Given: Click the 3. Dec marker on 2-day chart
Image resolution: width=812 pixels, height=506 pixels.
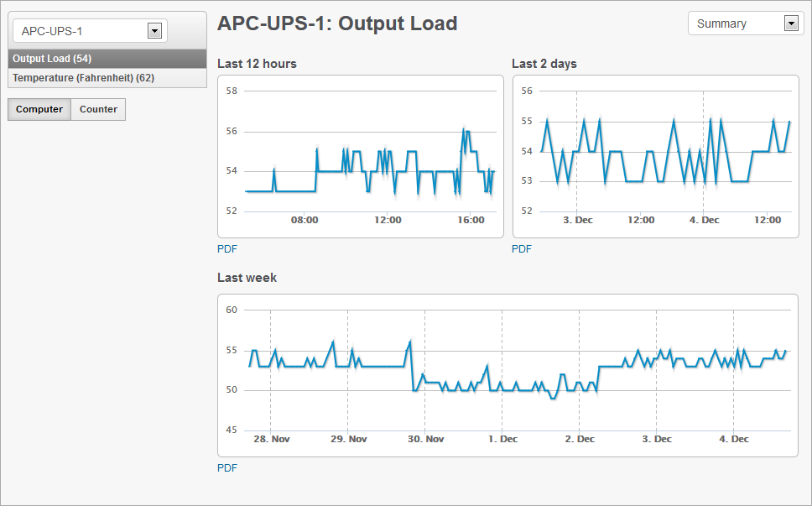Looking at the screenshot, I should pyautogui.click(x=577, y=221).
